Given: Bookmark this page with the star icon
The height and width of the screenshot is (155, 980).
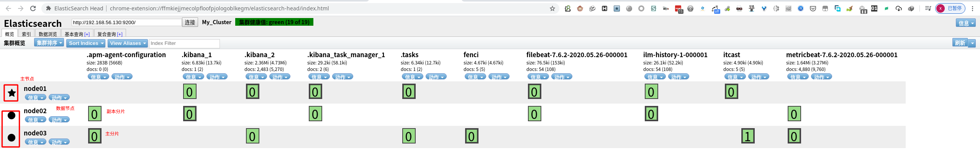Looking at the screenshot, I should tap(552, 8).
